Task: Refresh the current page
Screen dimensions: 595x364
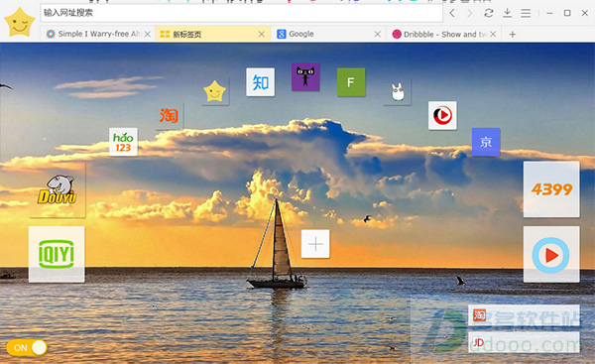Action: coord(489,13)
